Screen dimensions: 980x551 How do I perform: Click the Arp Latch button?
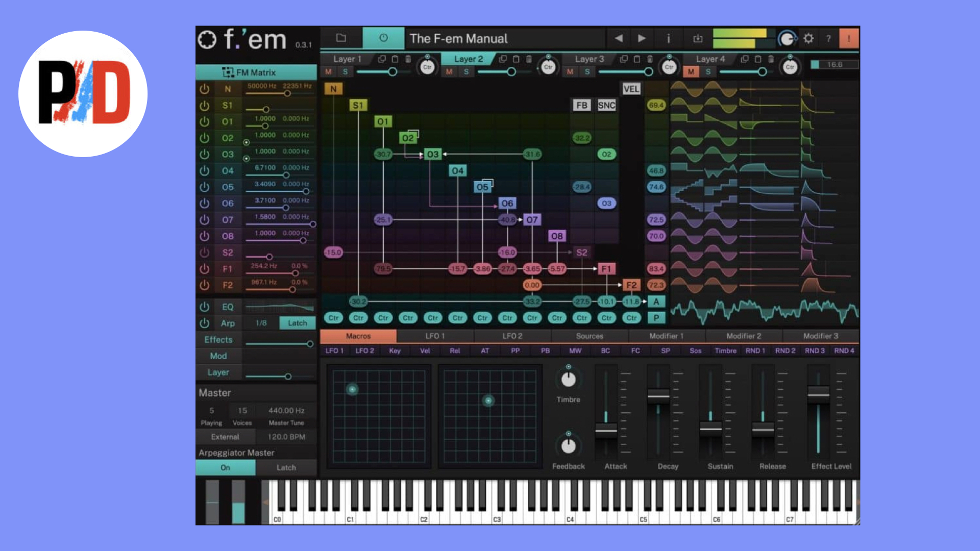(x=297, y=323)
